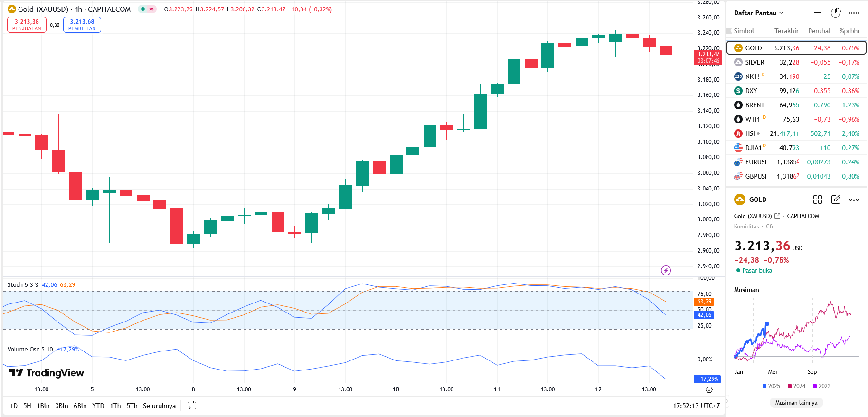The height and width of the screenshot is (417, 868).
Task: Select the 1Bln time range tab
Action: click(x=43, y=406)
